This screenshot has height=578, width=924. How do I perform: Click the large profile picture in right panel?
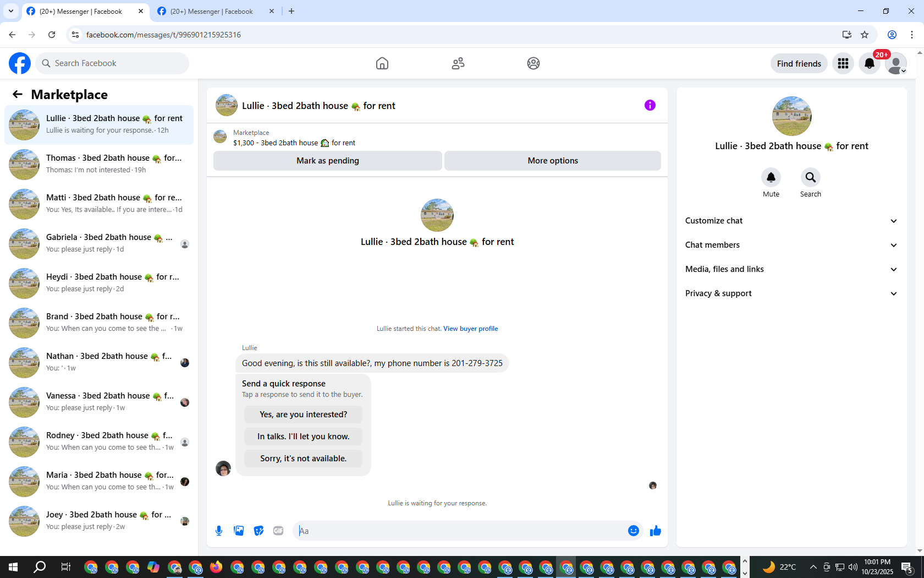pos(792,116)
